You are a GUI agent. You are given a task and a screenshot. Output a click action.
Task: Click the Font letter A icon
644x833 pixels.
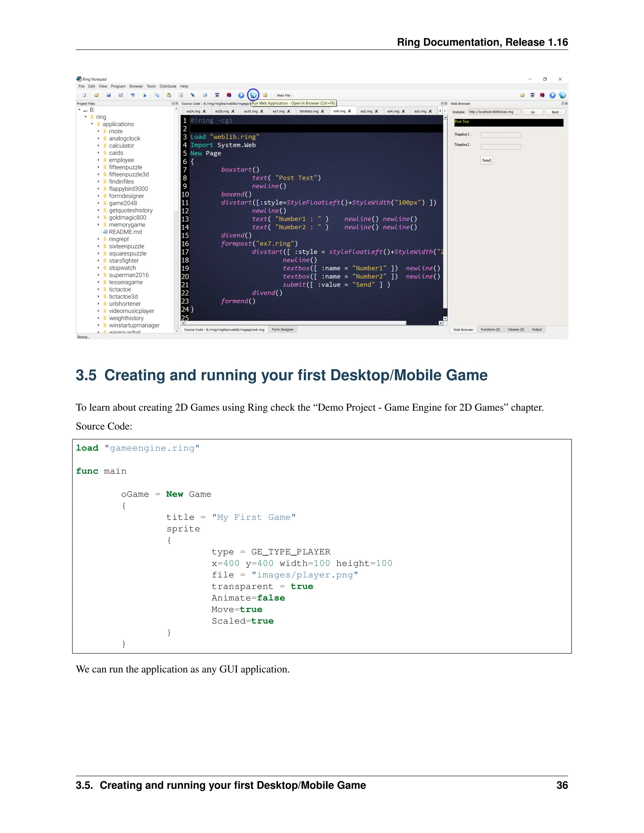click(x=181, y=95)
